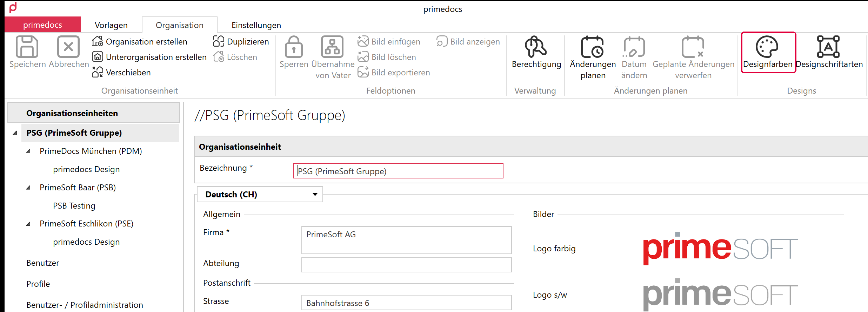Click Unterorganisation erstellen
The height and width of the screenshot is (312, 868).
149,57
